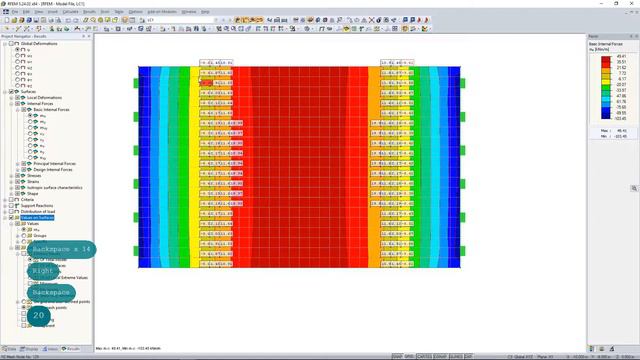Click the top-left green support on the plate
The image size is (640, 360).
pyautogui.click(x=136, y=83)
